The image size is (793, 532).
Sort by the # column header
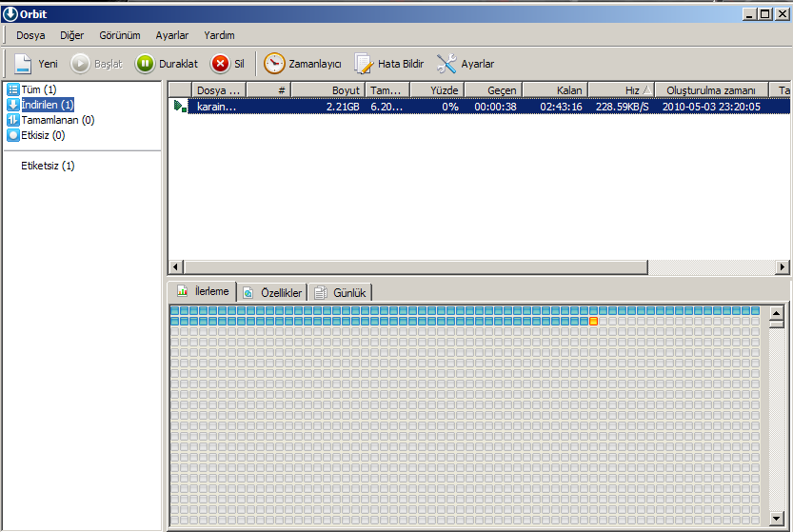(x=268, y=90)
